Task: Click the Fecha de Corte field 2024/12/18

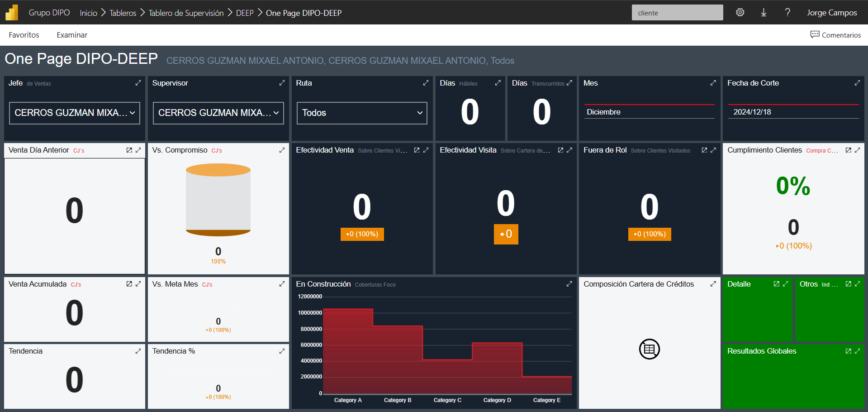Action: tap(793, 112)
